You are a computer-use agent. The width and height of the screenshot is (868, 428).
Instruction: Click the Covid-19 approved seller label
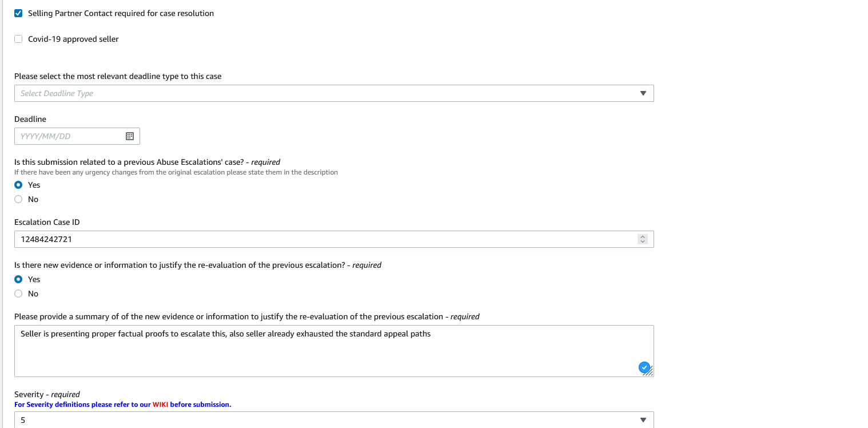(73, 39)
